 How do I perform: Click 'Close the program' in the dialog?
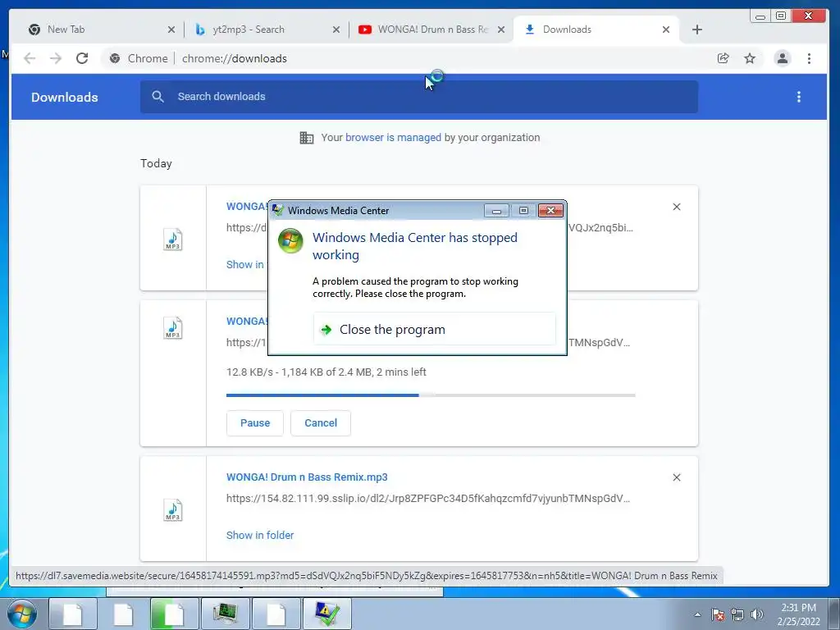click(435, 330)
